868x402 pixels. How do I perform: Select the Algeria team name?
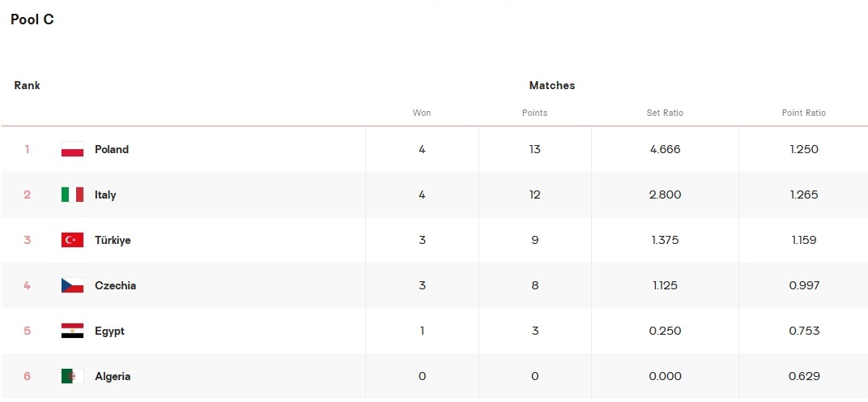(113, 377)
